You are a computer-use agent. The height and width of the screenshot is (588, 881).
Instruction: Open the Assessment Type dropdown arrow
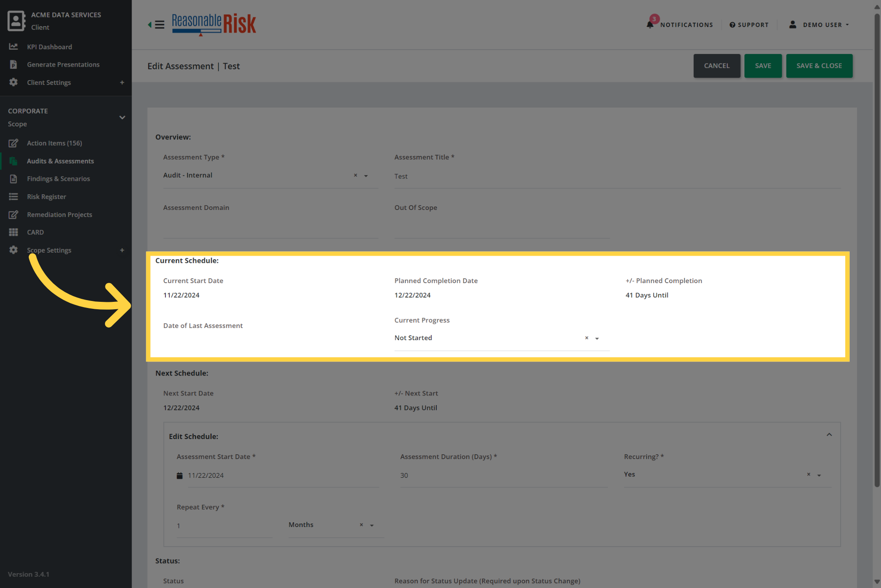366,176
